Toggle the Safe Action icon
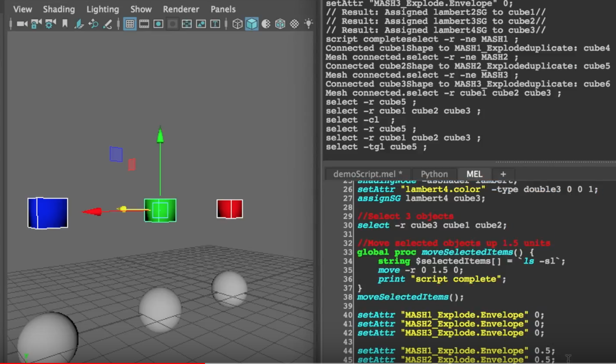The image size is (616, 364). point(201,24)
